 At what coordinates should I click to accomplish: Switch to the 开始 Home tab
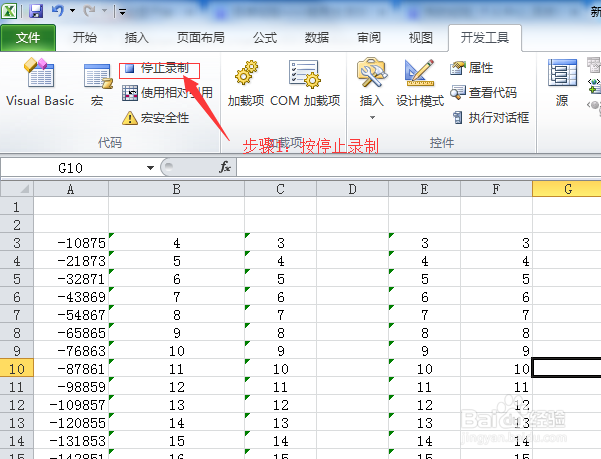tap(85, 38)
